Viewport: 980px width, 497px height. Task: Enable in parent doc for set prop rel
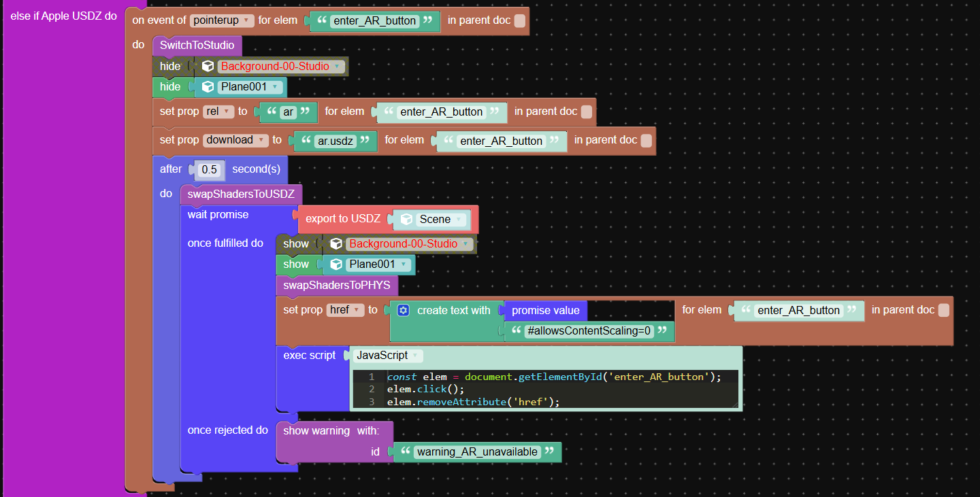pos(587,112)
